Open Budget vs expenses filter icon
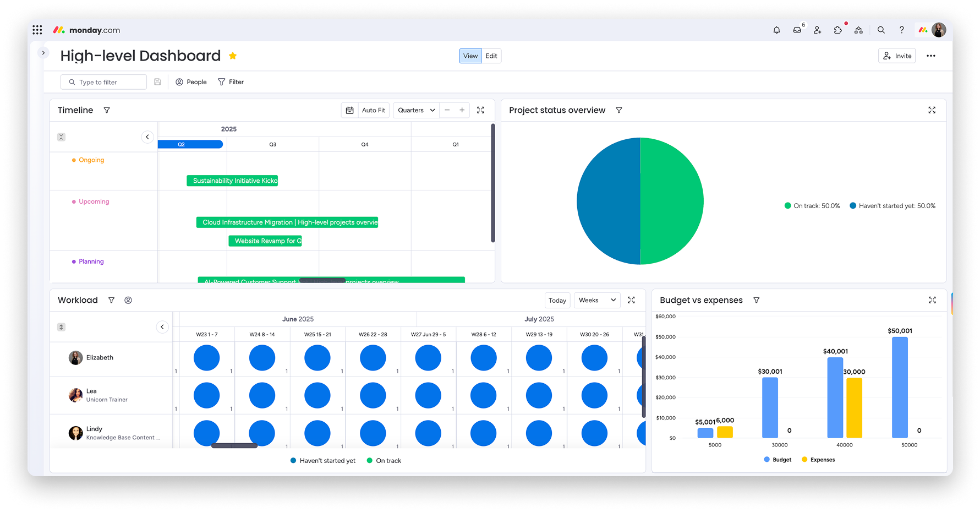This screenshot has width=980, height=512. 757,300
